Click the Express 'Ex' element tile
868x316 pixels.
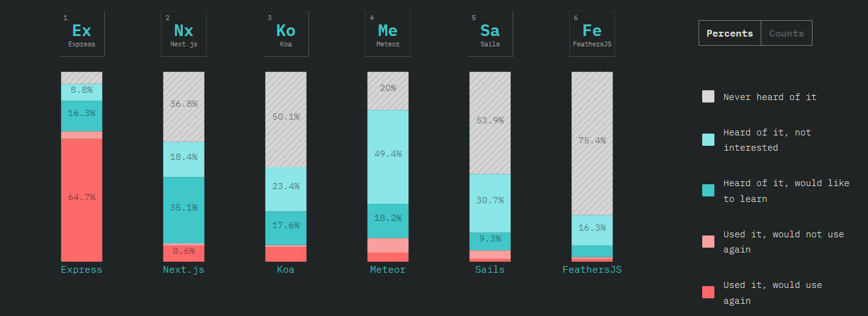(x=82, y=34)
